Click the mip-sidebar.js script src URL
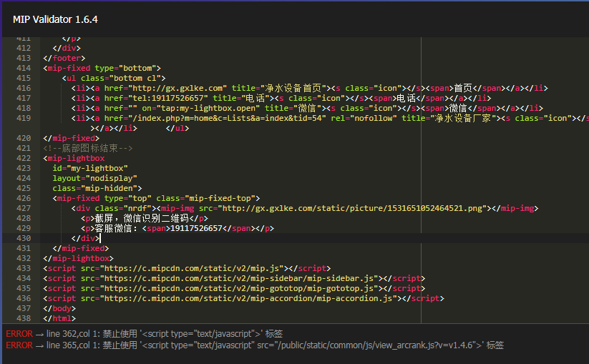Screen dimensions: 589x364 point(239,278)
